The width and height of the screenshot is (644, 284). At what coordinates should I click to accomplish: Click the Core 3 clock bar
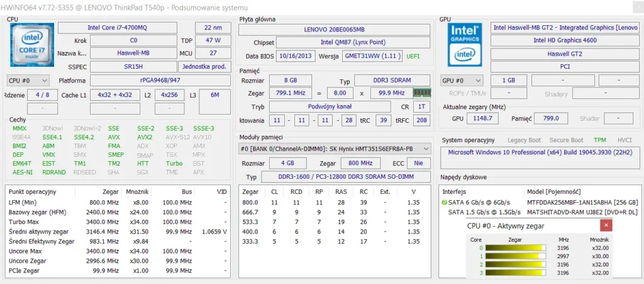516,273
